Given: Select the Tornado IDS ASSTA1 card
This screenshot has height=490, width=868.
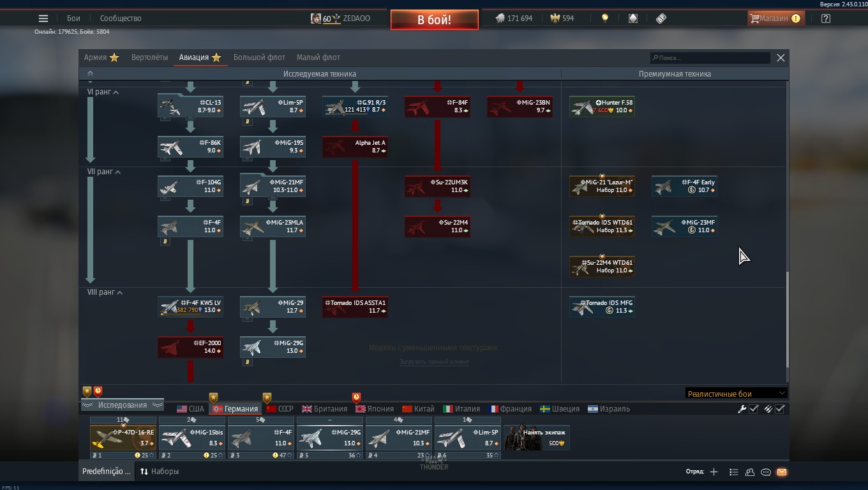Looking at the screenshot, I should (x=355, y=307).
